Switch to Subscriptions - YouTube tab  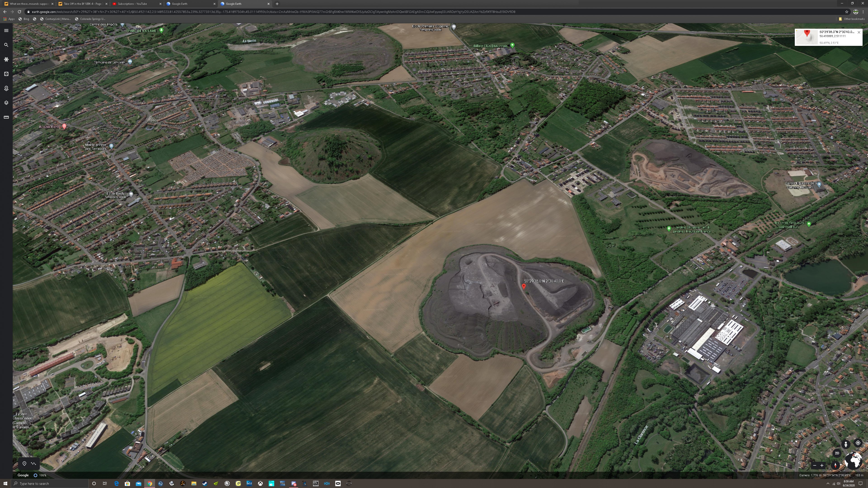[137, 4]
